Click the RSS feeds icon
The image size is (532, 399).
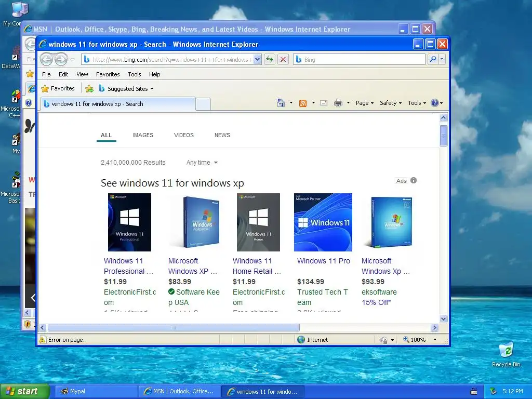pos(303,103)
